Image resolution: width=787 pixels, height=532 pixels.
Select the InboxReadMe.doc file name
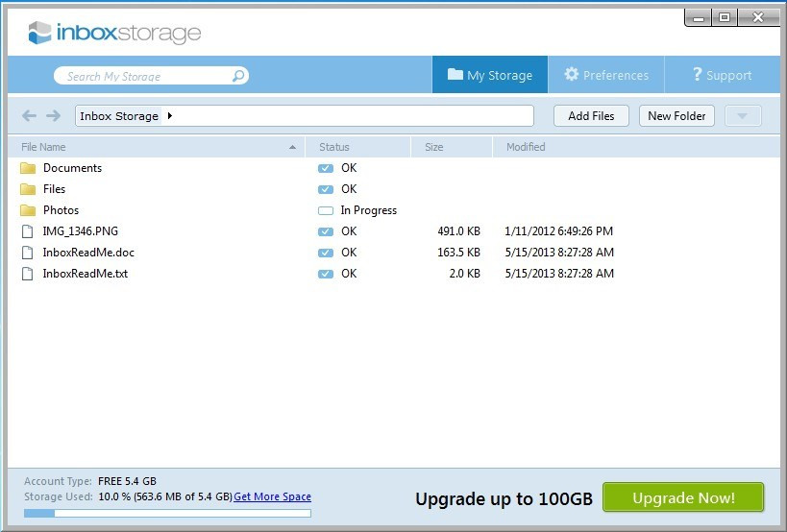(88, 253)
